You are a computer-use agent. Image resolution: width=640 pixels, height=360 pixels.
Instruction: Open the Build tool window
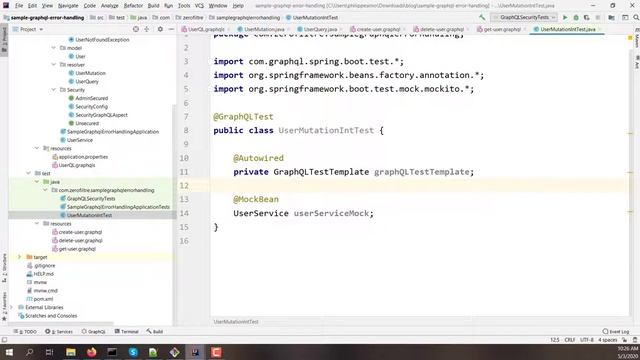[155, 332]
